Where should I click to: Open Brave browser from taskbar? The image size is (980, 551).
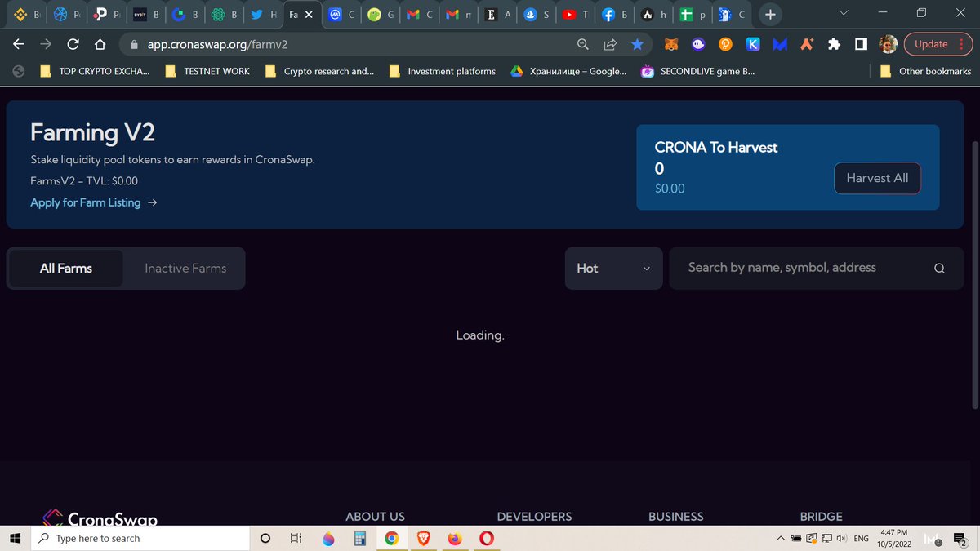[423, 538]
